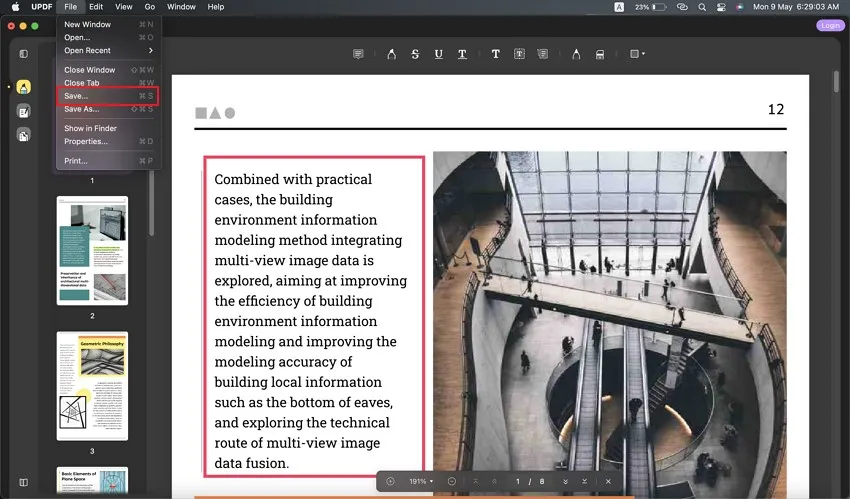Image resolution: width=850 pixels, height=499 pixels.
Task: Select the plain text comment T tool
Action: 495,54
